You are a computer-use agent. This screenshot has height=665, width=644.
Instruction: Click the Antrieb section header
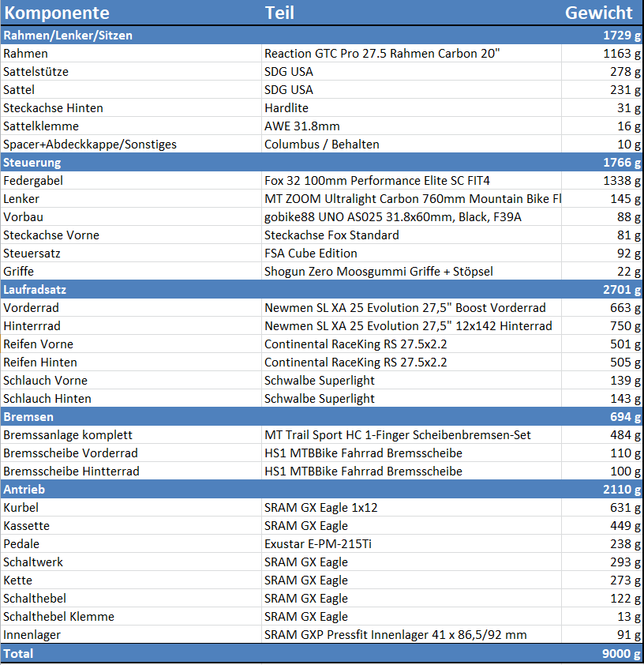[24, 490]
